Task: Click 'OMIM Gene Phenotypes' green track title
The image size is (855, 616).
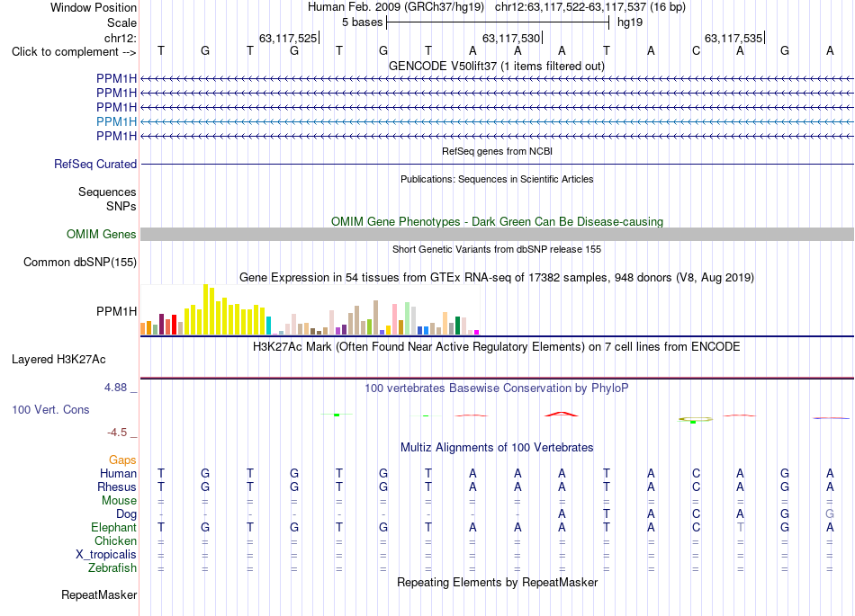Action: 497,222
